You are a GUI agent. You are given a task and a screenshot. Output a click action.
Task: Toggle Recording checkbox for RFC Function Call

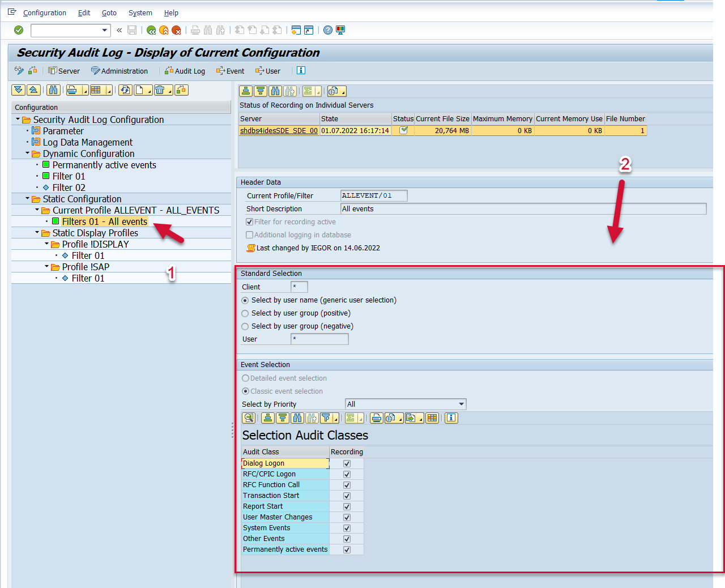(x=347, y=485)
